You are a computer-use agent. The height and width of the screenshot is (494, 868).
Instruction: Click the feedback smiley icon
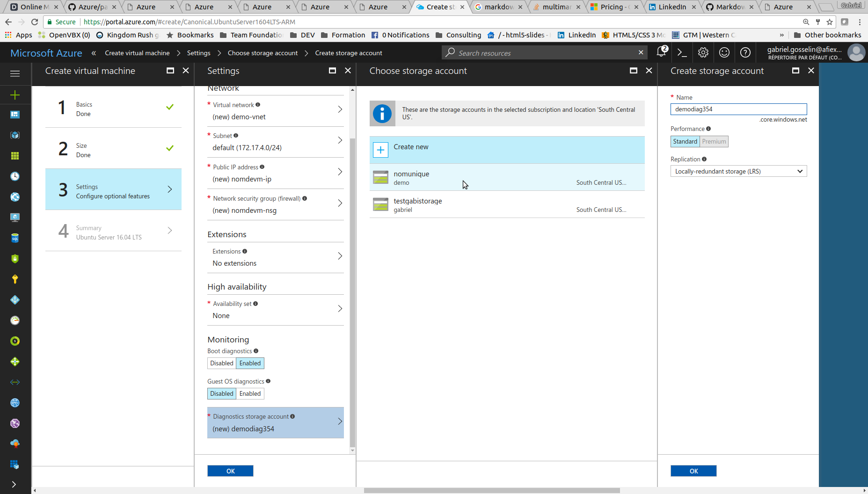coord(724,53)
